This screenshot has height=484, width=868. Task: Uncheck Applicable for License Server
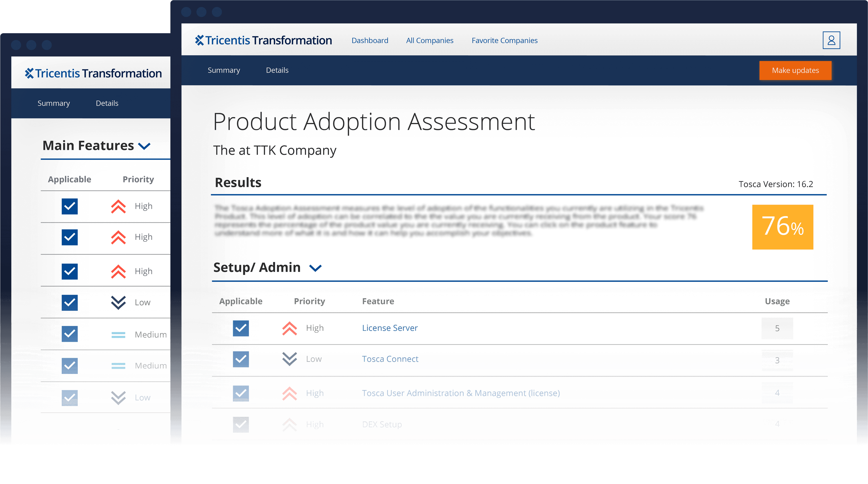pos(241,328)
